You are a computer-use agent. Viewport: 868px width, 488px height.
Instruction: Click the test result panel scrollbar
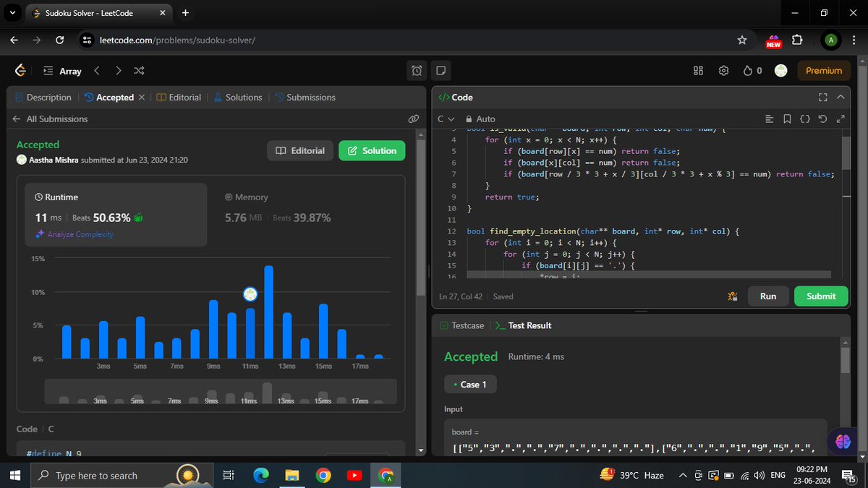(846, 360)
